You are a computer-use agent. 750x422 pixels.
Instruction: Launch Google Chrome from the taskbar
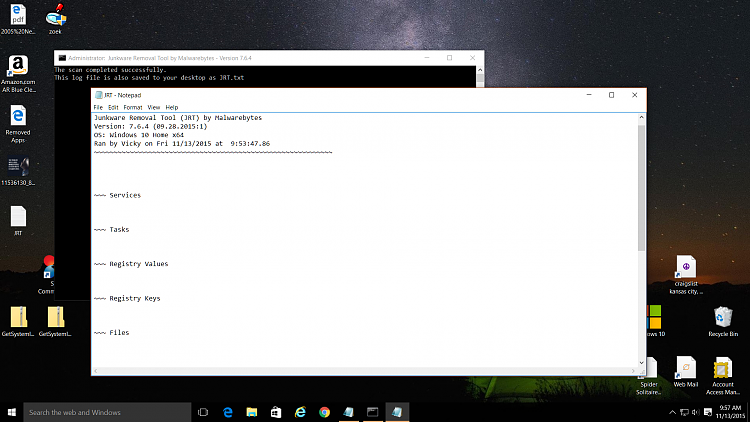(x=324, y=412)
